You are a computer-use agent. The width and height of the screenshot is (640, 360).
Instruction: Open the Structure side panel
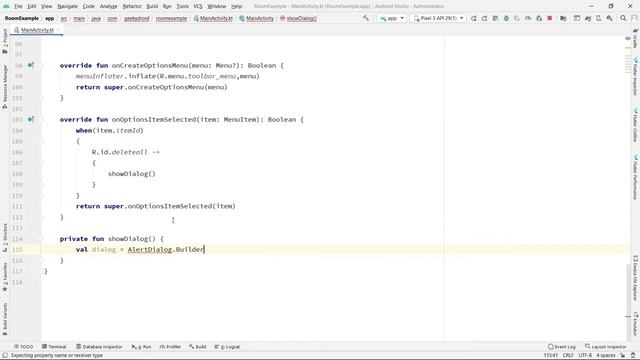coord(5,238)
